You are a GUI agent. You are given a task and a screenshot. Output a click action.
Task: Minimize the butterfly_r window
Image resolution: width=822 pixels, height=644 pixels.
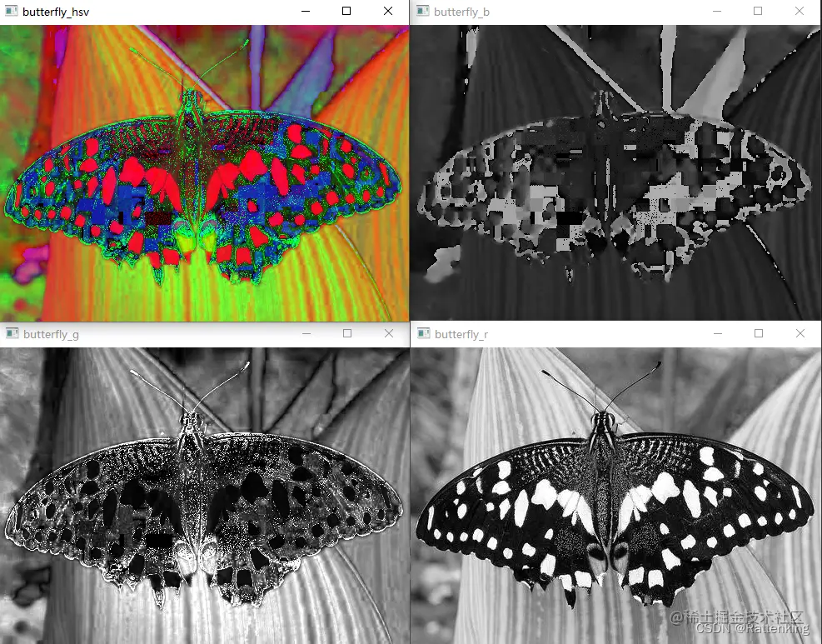pyautogui.click(x=718, y=333)
